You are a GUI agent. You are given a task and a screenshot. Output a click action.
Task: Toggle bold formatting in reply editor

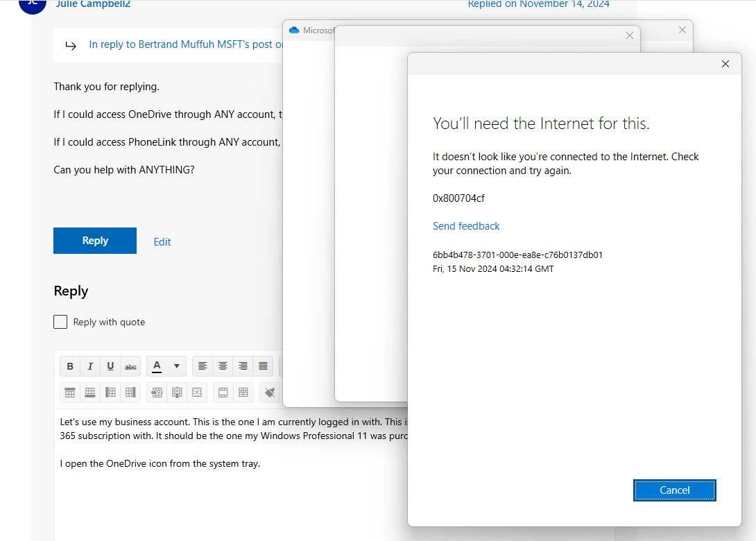[70, 366]
